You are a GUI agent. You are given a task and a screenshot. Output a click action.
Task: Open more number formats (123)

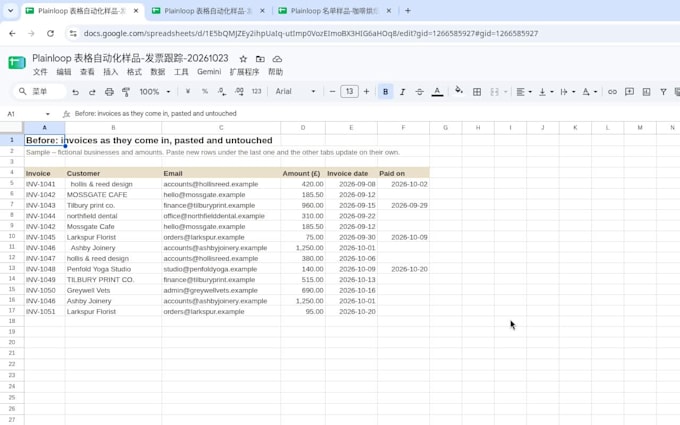click(x=256, y=92)
